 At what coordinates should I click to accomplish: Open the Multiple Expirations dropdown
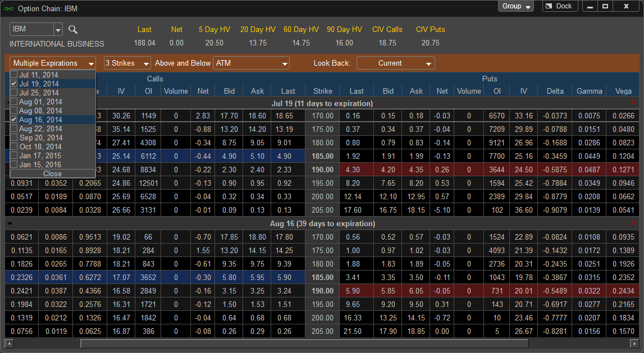[x=53, y=63]
